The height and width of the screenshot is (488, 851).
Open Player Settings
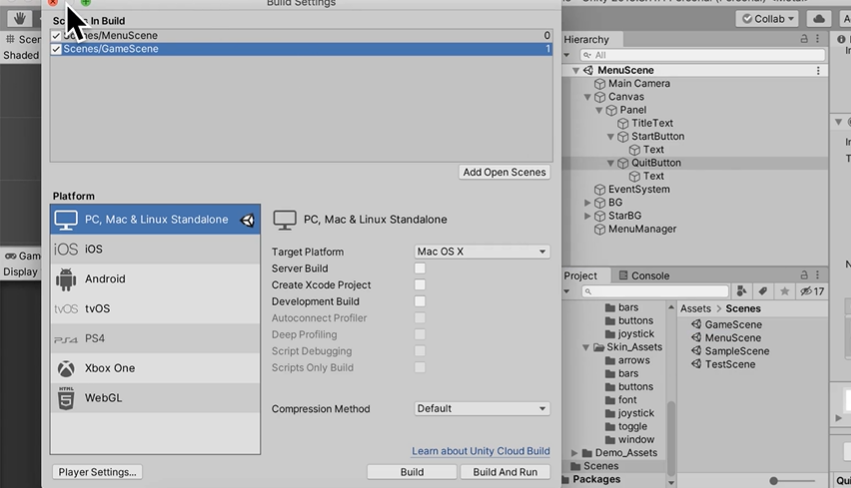click(x=98, y=472)
